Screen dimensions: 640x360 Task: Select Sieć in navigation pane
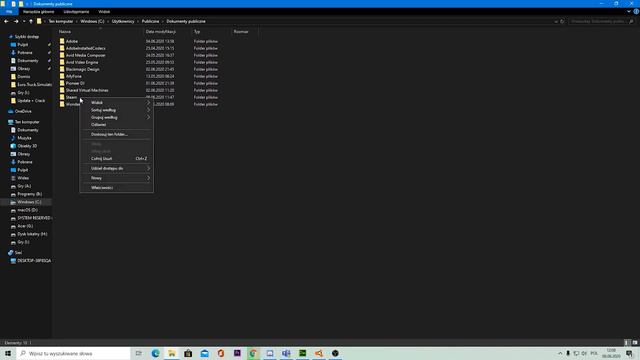coord(18,253)
